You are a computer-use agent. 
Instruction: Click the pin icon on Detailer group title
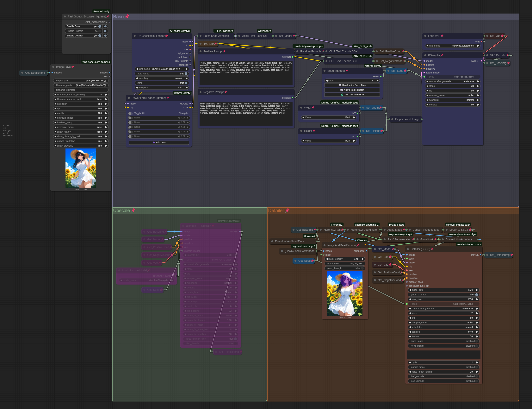pos(287,210)
